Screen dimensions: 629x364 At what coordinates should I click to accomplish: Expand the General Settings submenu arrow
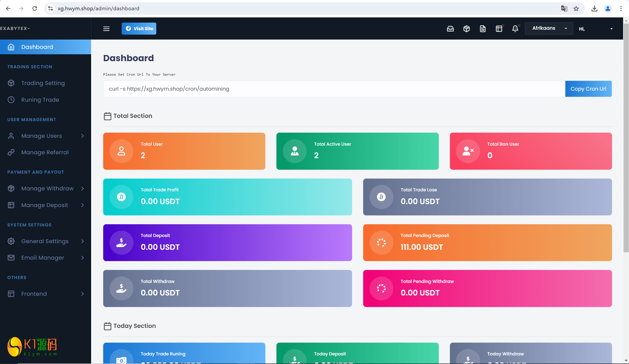click(x=83, y=241)
